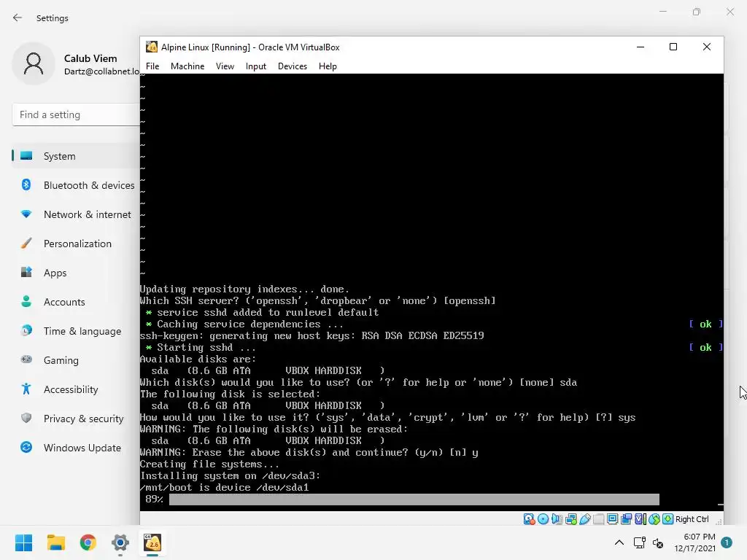Click the VirtualBox title bar app icon
This screenshot has width=747, height=560.
(x=152, y=47)
